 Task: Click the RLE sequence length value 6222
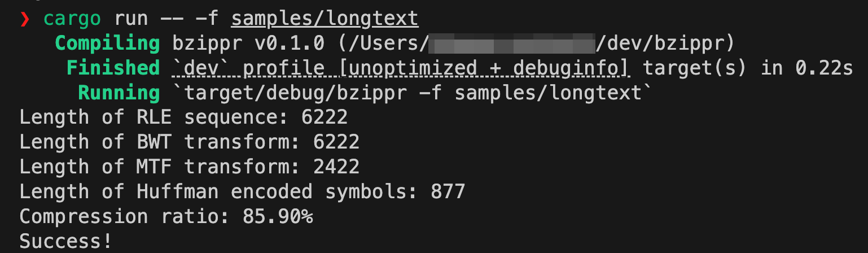(325, 117)
